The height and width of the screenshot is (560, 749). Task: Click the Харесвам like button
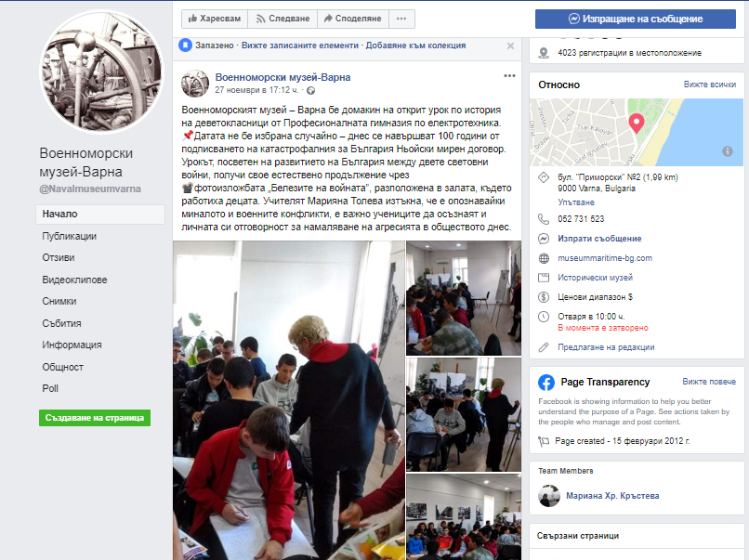pyautogui.click(x=215, y=19)
